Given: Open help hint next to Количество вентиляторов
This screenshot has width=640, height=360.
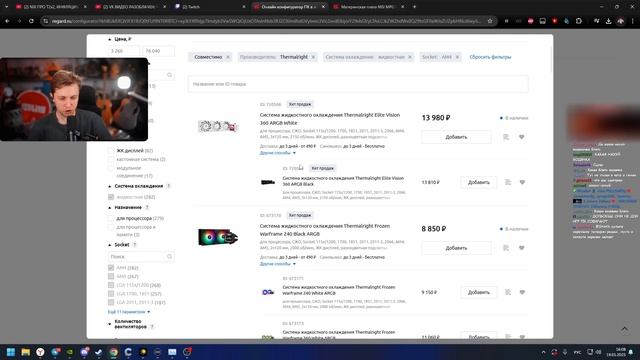Looking at the screenshot, I should (x=152, y=327).
